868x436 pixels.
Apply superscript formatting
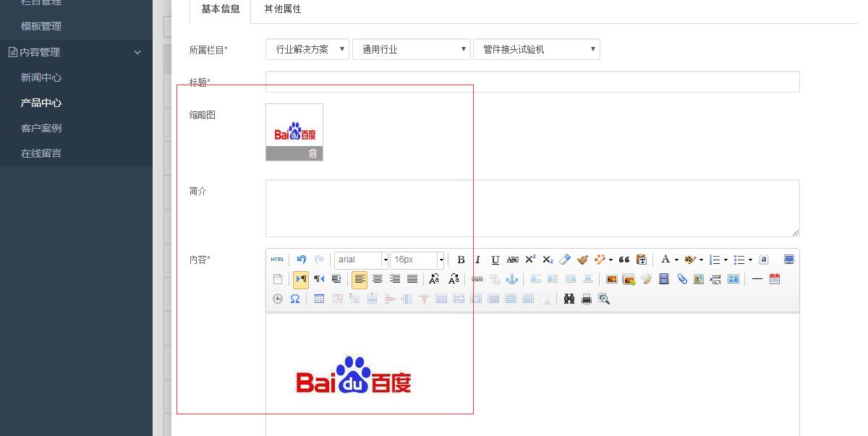click(x=530, y=260)
